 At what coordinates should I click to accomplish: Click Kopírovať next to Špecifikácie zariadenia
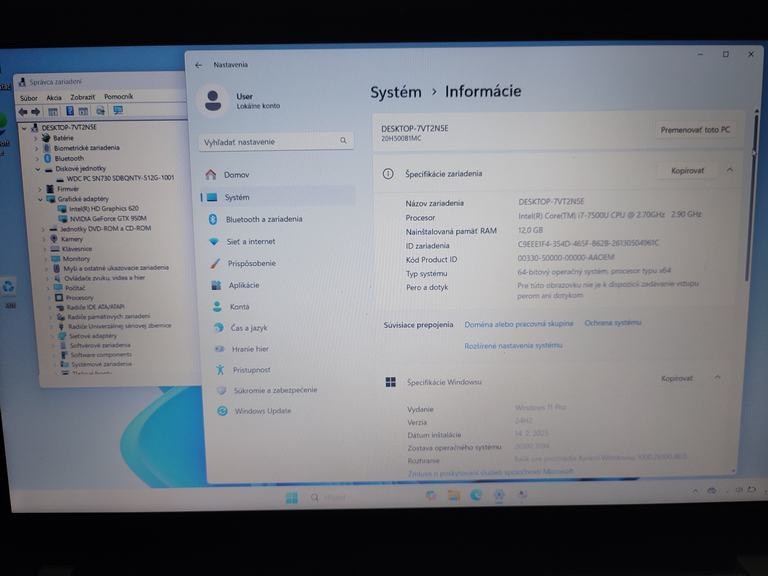[687, 170]
